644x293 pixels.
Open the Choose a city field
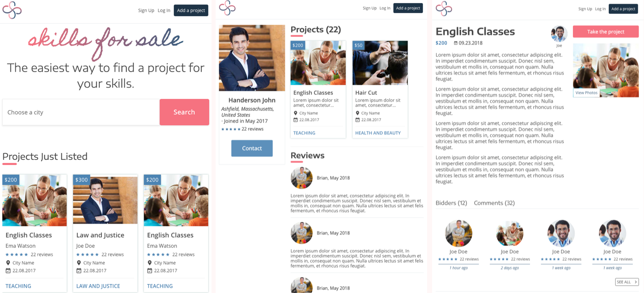(81, 112)
